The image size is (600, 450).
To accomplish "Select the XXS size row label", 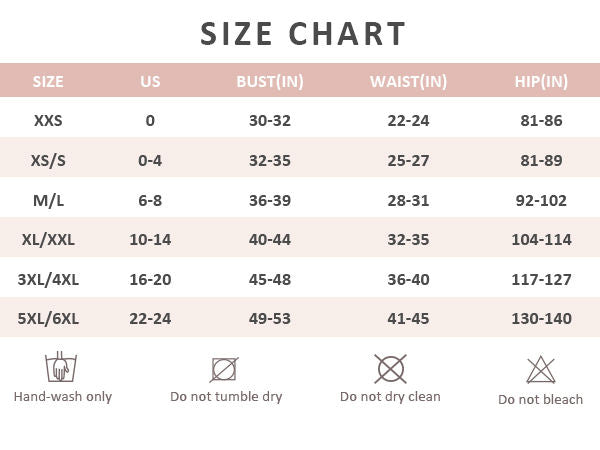I will coord(48,121).
